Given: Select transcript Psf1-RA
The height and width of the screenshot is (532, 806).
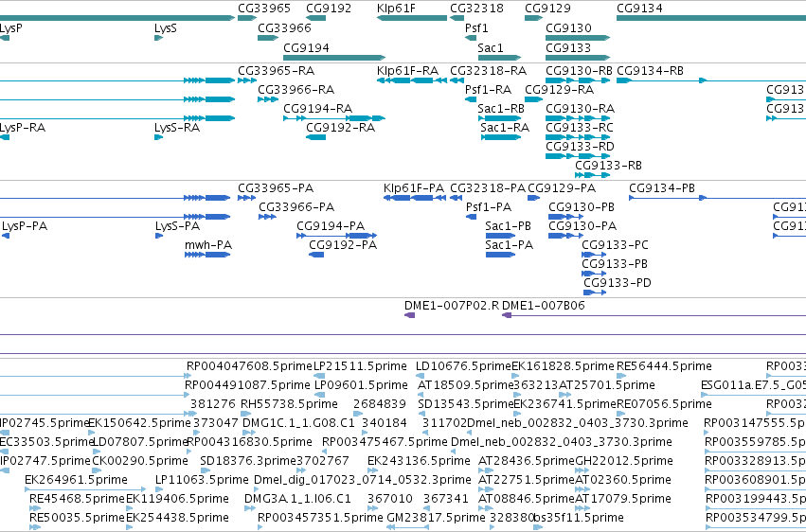Looking at the screenshot, I should click(488, 89).
